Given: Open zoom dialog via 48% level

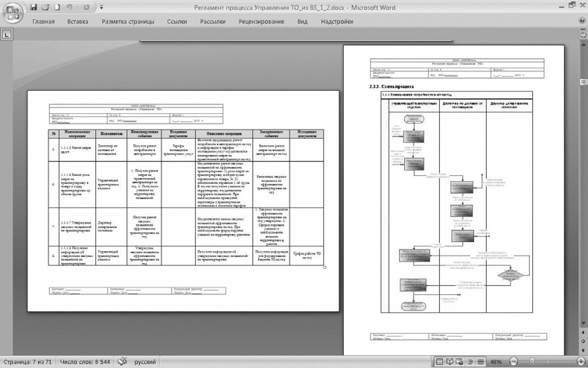Looking at the screenshot, I should [496, 361].
